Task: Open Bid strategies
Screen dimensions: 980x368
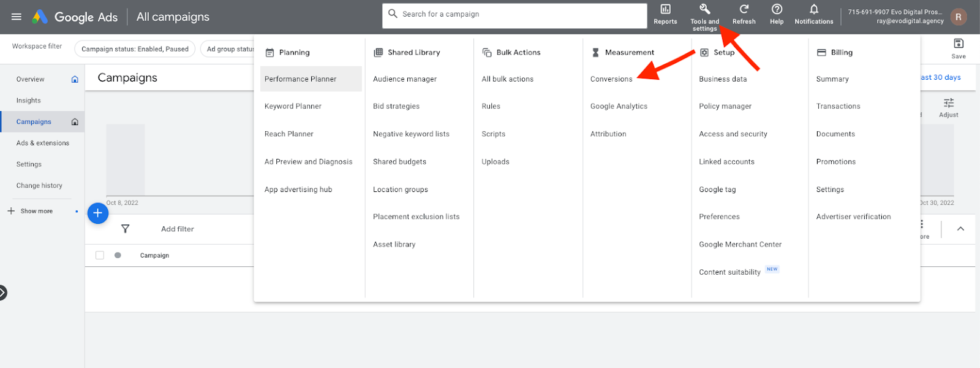Action: pos(396,106)
